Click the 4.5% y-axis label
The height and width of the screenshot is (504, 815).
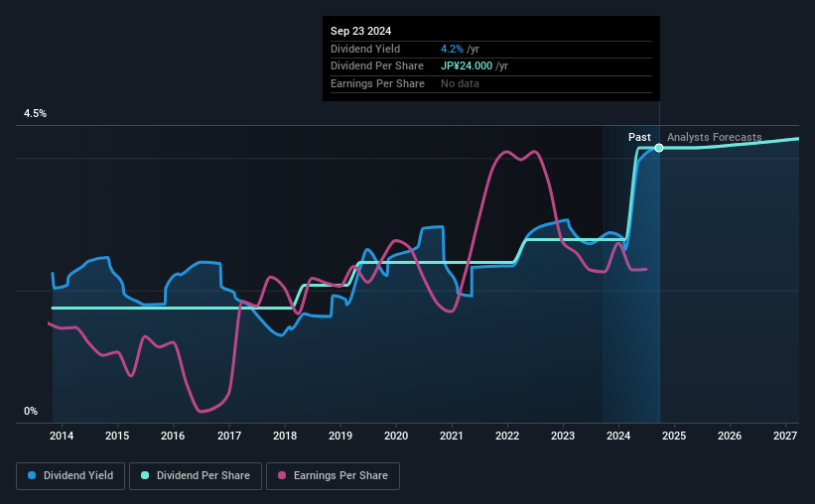point(35,114)
